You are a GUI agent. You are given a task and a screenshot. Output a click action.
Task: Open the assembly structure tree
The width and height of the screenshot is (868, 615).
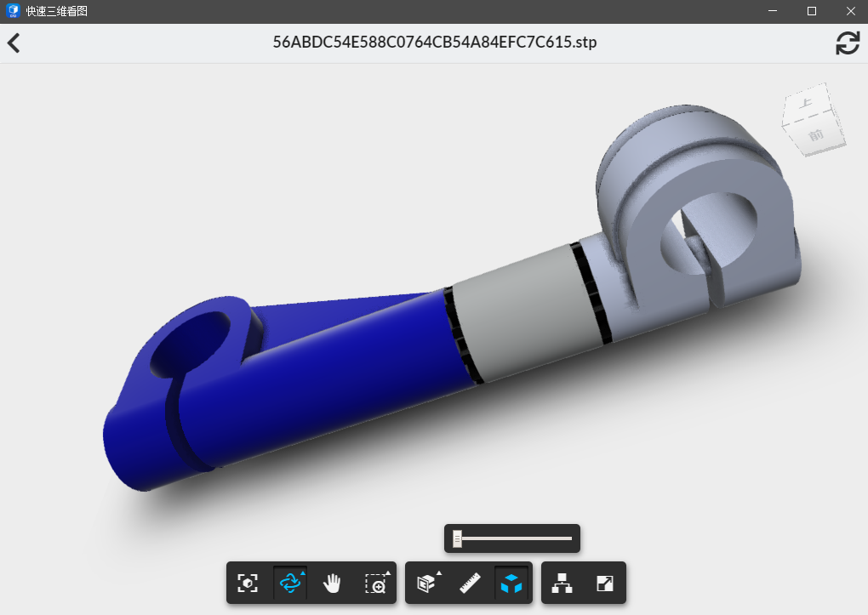click(x=563, y=583)
